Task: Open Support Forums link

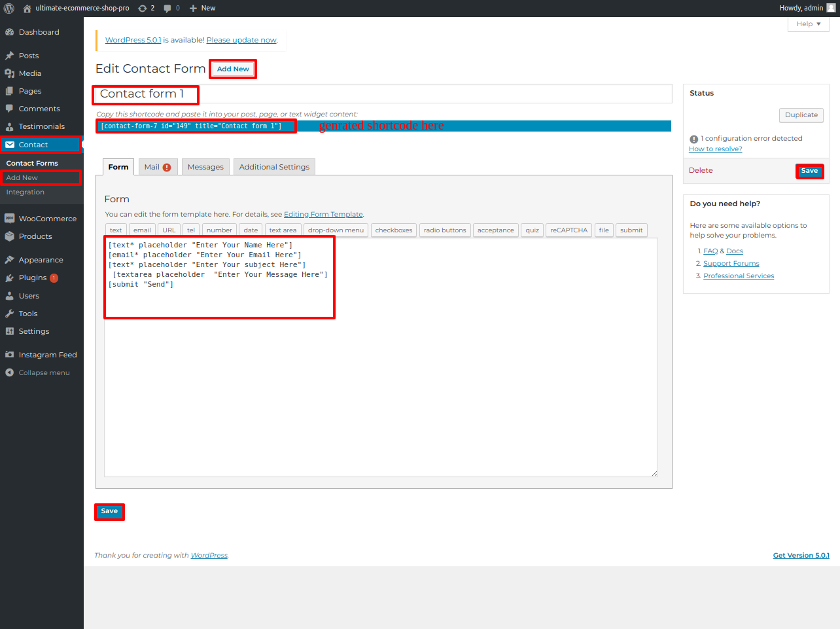Action: coord(731,263)
